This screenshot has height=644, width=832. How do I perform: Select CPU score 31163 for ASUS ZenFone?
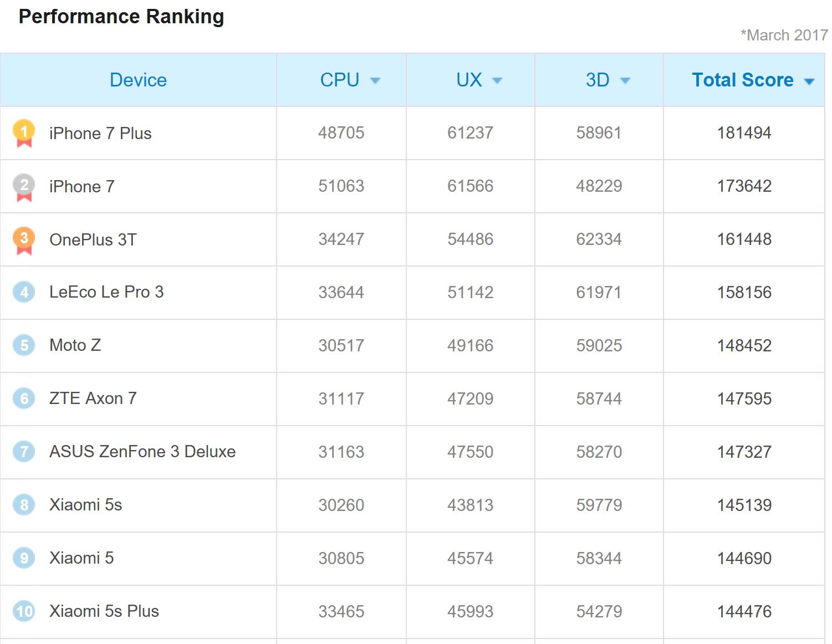(x=341, y=452)
